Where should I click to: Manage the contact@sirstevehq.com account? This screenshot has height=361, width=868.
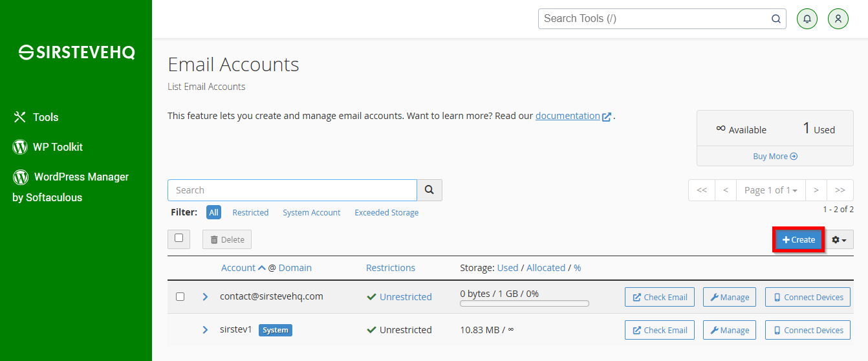(730, 297)
